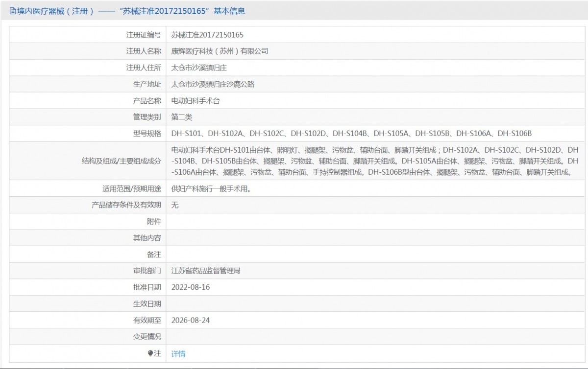
Task: Click the document icon before the page title
Action: tap(13, 11)
